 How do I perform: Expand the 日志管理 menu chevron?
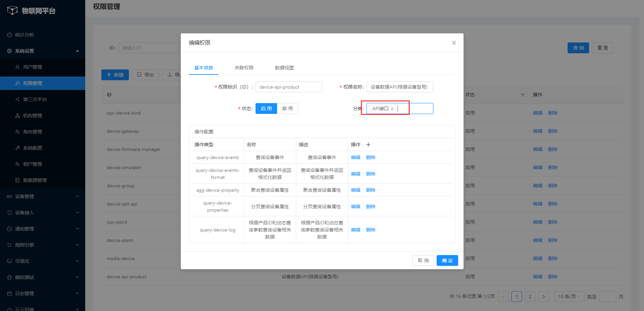coord(77,293)
